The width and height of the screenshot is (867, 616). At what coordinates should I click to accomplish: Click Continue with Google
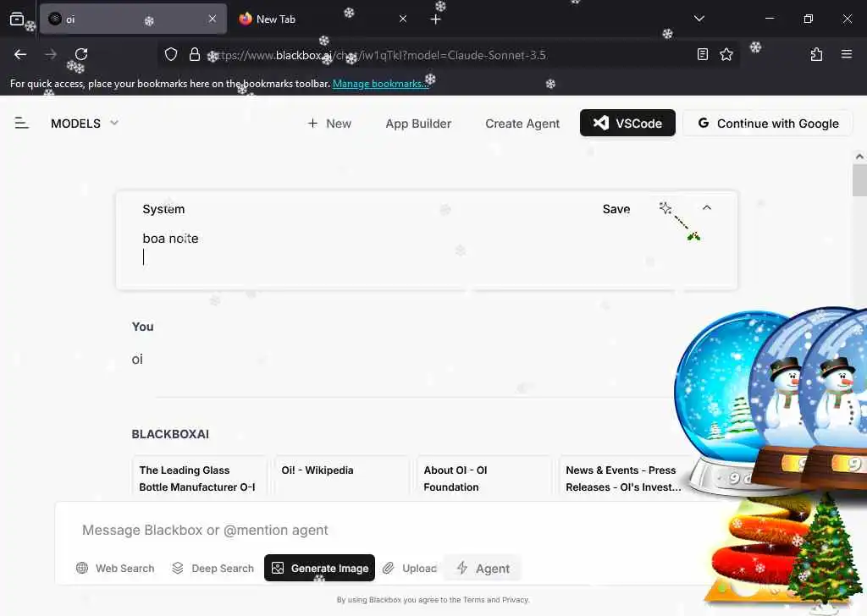click(768, 124)
